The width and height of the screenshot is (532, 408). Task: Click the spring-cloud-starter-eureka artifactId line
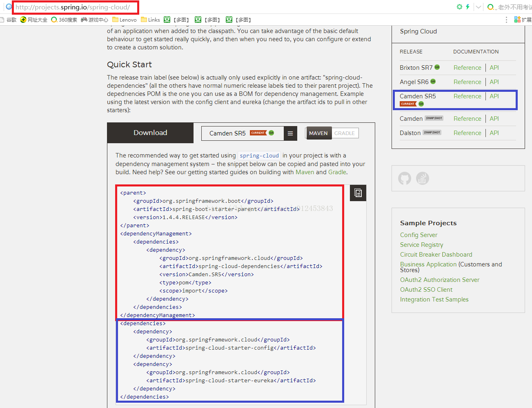pos(231,381)
